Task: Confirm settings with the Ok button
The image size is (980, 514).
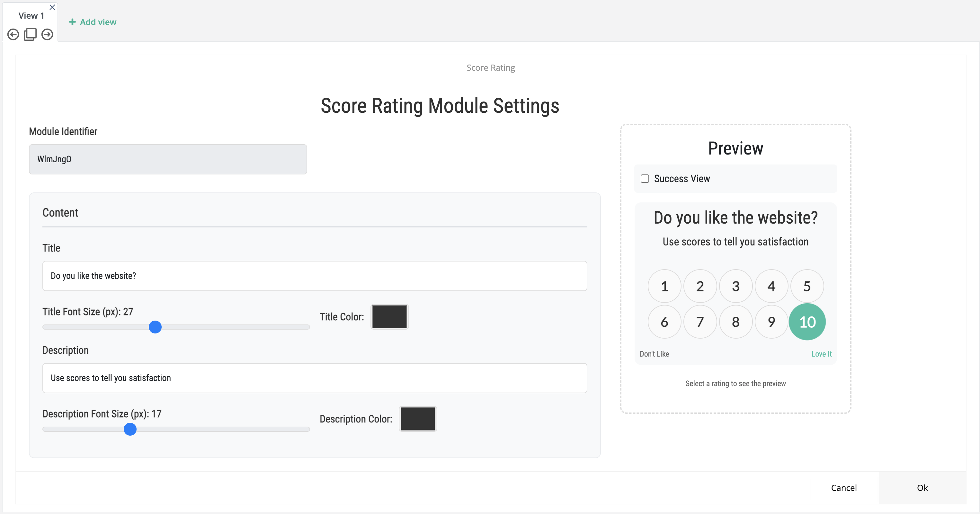Action: point(922,488)
